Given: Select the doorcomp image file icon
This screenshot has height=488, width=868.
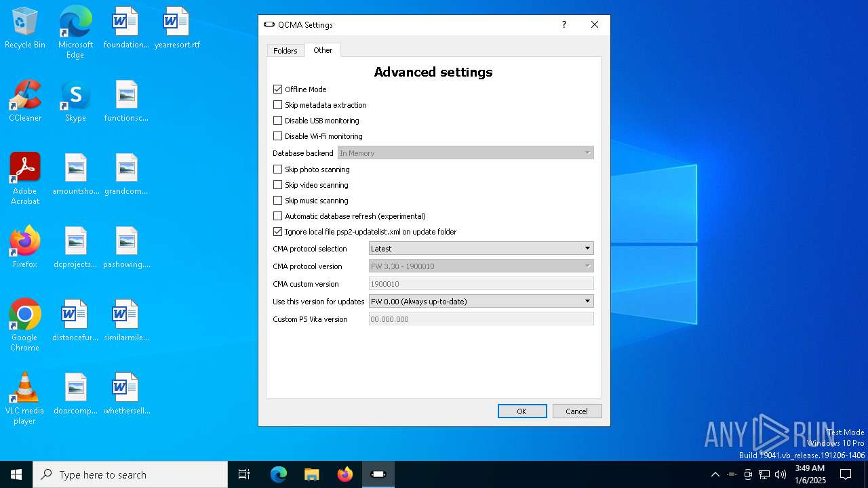Looking at the screenshot, I should [75, 394].
